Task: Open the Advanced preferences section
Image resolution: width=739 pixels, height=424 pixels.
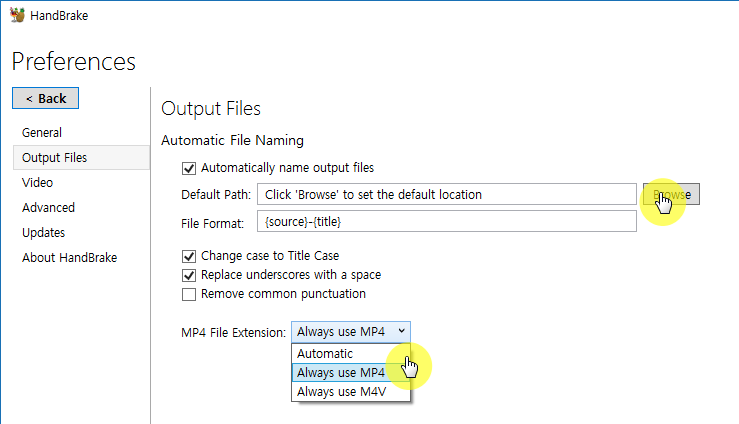Action: [48, 207]
